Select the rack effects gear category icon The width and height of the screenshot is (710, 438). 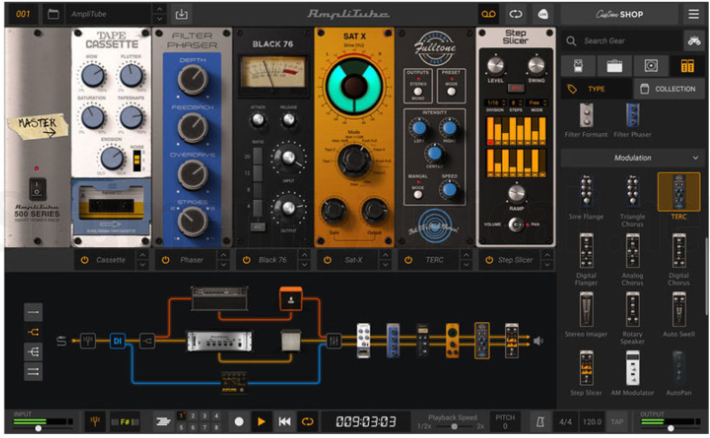tap(687, 66)
